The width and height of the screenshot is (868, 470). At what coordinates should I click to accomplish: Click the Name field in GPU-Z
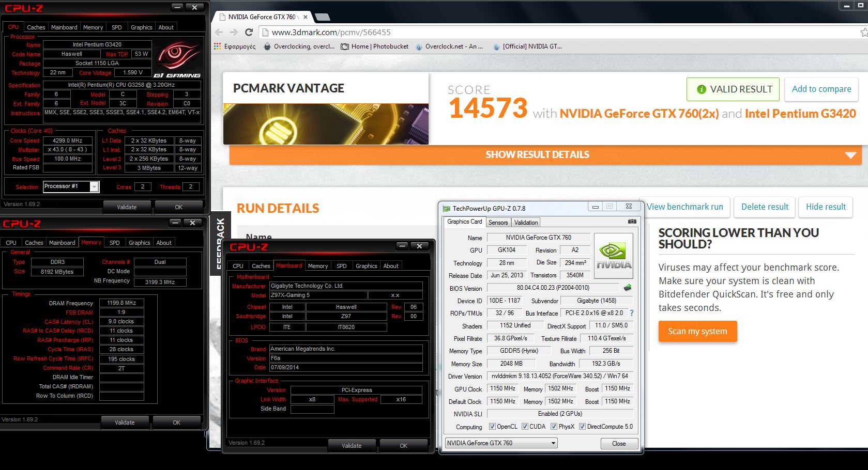tap(538, 238)
